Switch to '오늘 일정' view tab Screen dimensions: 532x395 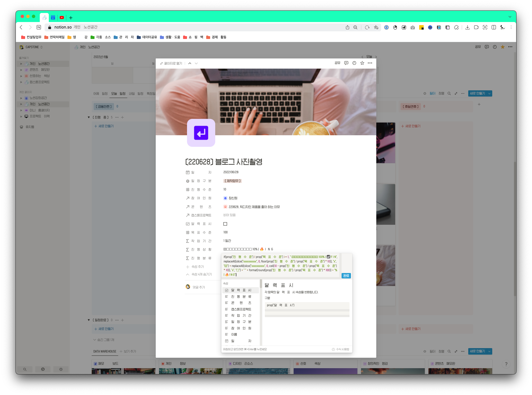[x=118, y=93]
